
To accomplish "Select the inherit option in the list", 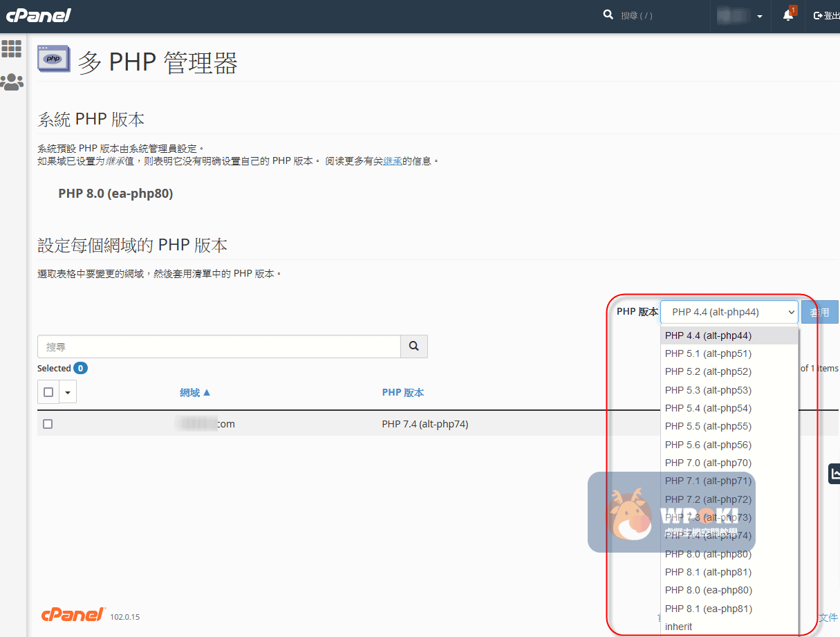I will point(678,627).
